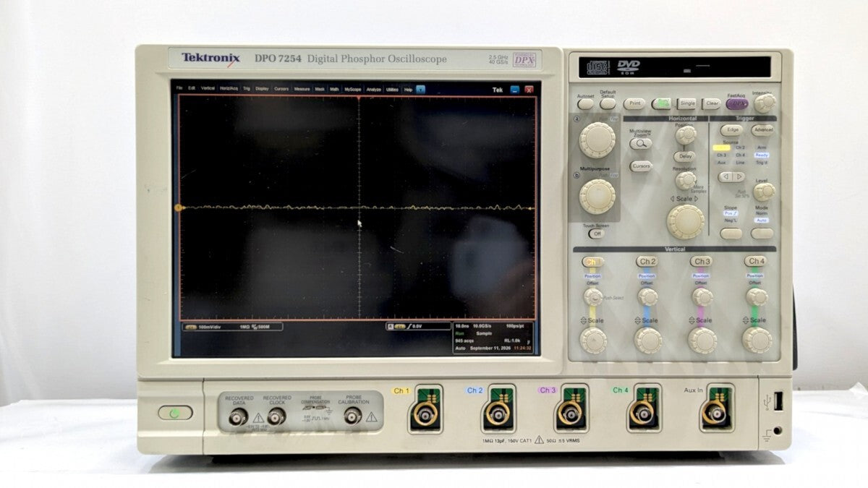Open the Math menu

(334, 88)
